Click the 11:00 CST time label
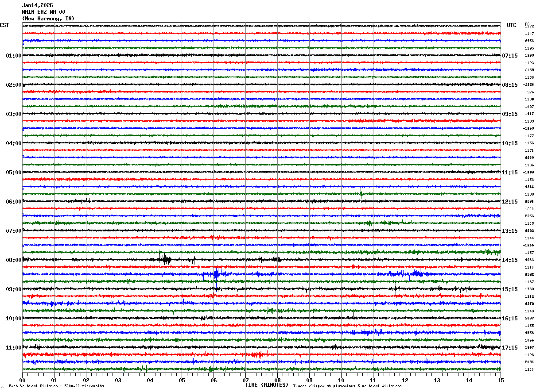This screenshot has width=536, height=392. [14, 348]
